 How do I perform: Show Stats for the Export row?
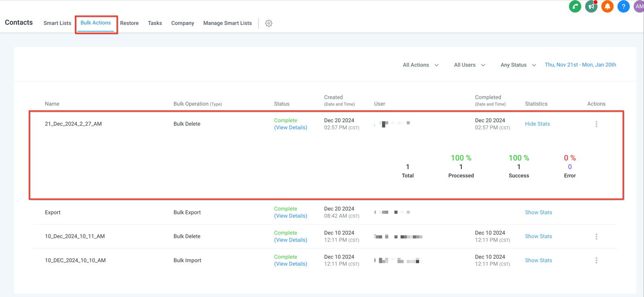point(538,212)
